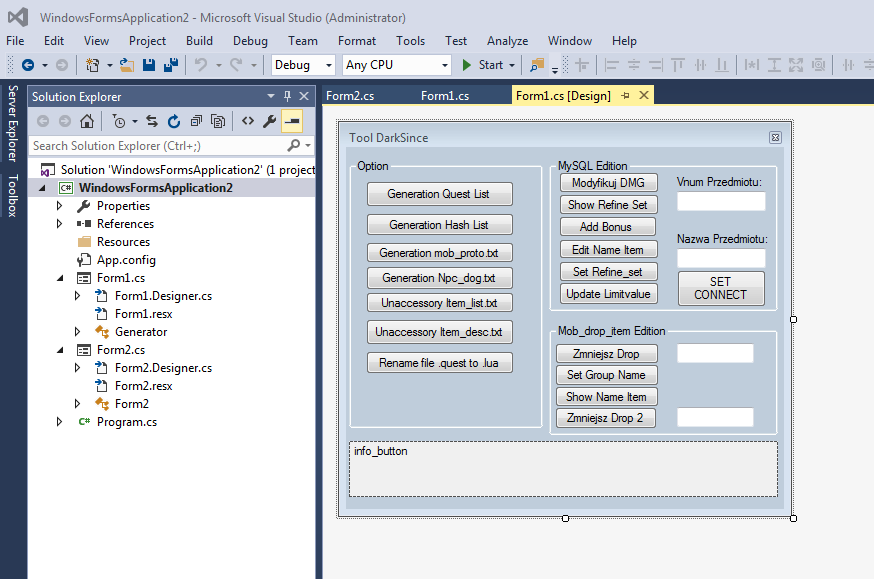874x579 pixels.
Task: Close the Solution Explorer panel
Action: (x=304, y=96)
